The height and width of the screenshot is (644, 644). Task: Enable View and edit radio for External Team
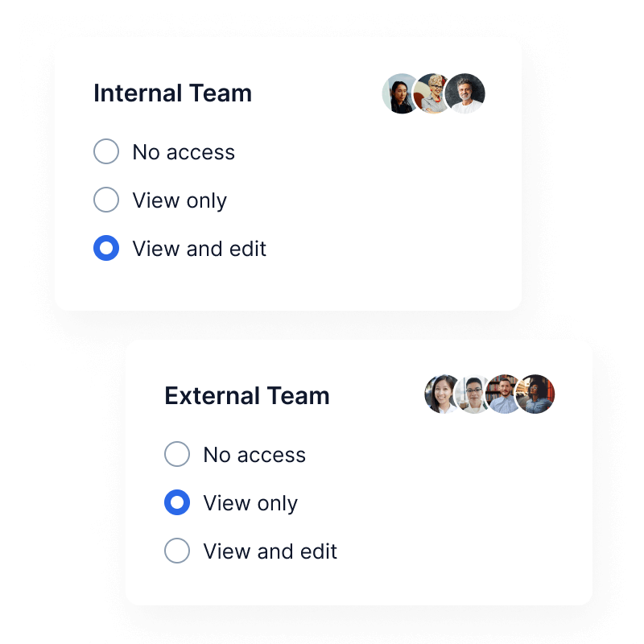(x=177, y=551)
